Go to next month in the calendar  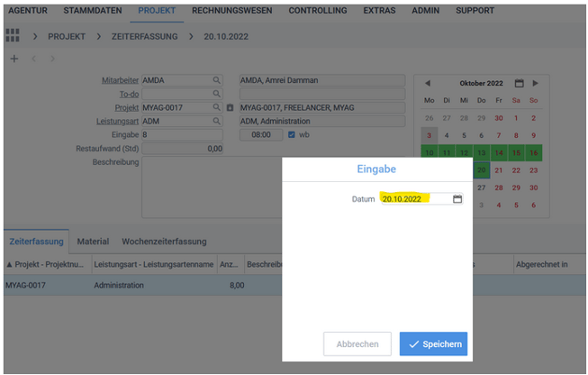[536, 83]
